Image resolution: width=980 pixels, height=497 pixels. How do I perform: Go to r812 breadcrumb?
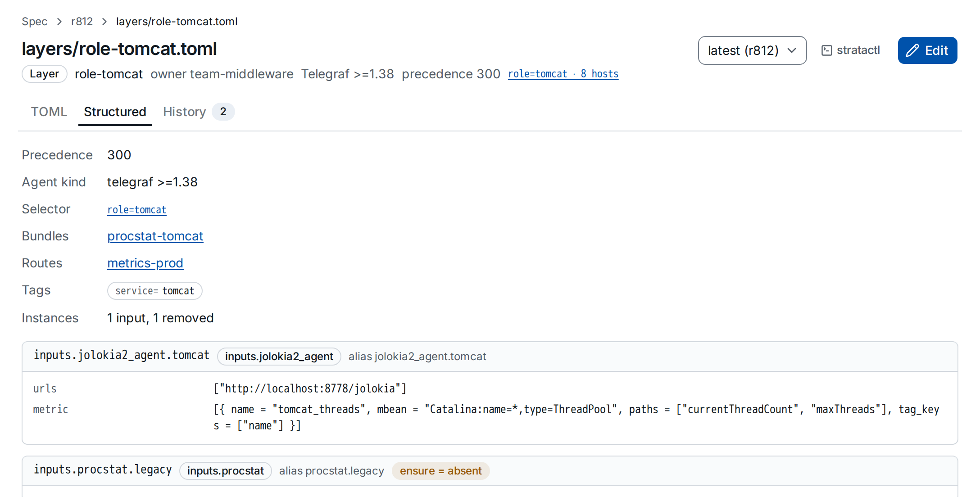pos(82,22)
